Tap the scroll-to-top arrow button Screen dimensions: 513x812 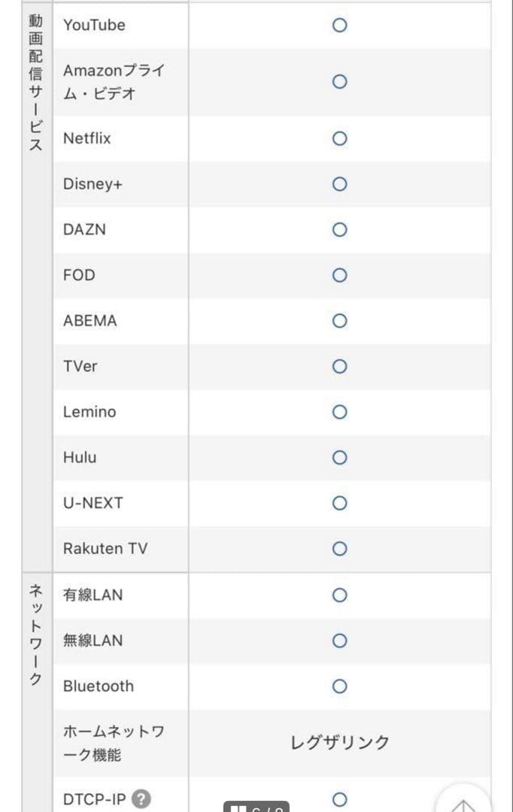[463, 803]
